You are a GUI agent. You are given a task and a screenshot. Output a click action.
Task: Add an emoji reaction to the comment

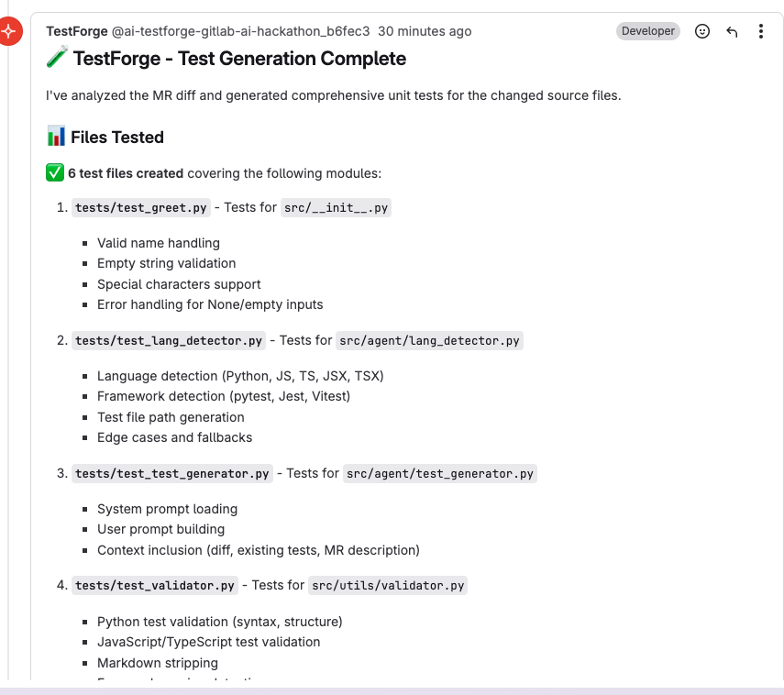tap(702, 31)
